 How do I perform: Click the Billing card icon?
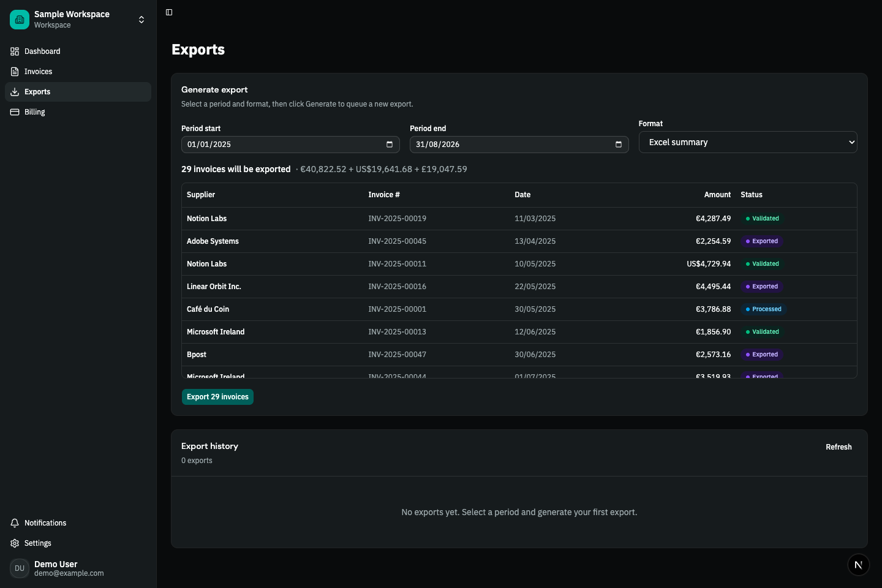15,112
